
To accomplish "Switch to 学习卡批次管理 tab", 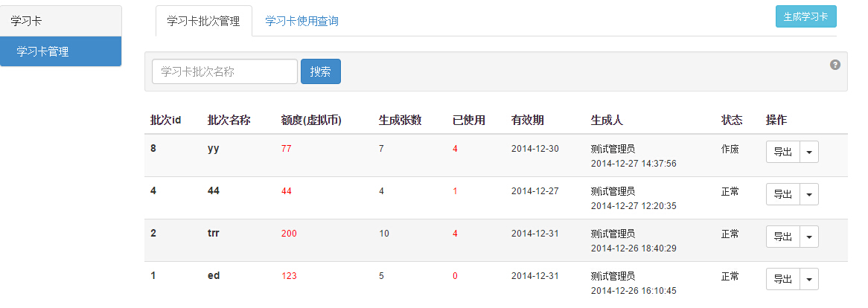I will [204, 21].
